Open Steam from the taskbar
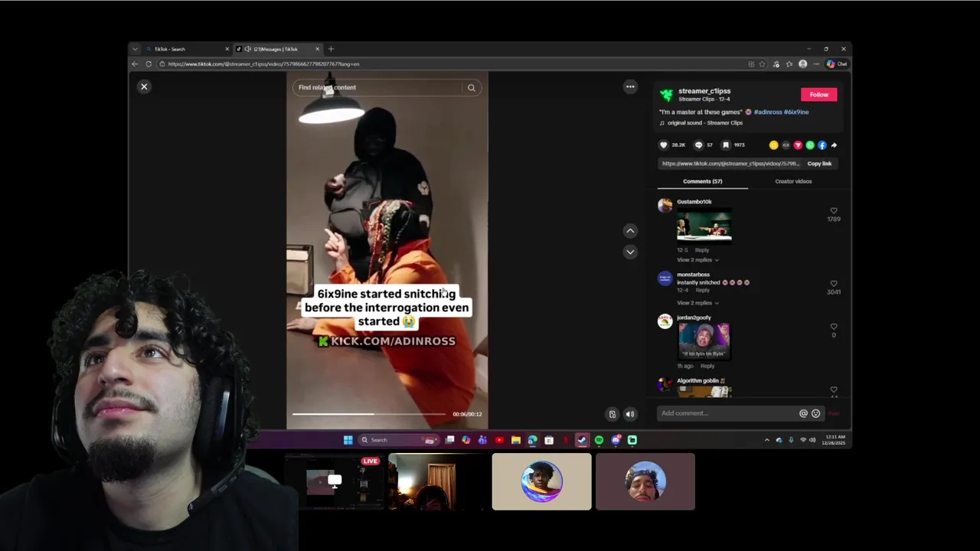The height and width of the screenshot is (551, 980). click(582, 440)
